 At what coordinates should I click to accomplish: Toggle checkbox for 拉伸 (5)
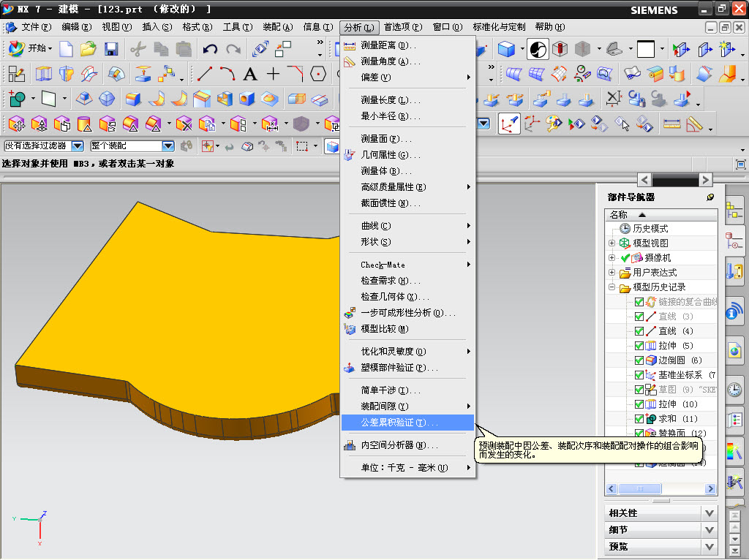639,346
